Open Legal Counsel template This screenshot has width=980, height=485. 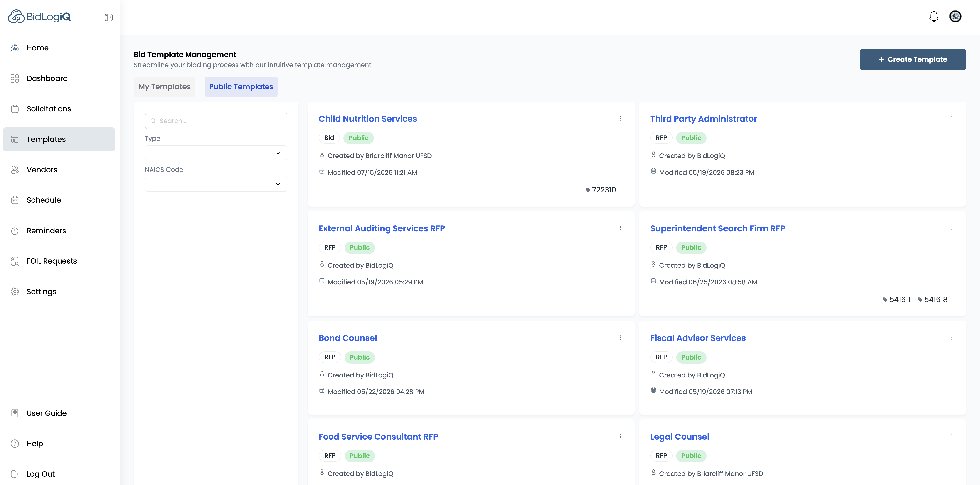click(x=679, y=437)
